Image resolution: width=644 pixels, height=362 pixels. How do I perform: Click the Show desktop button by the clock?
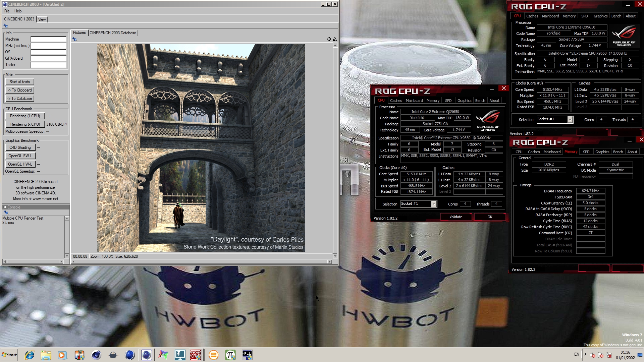pyautogui.click(x=640, y=355)
